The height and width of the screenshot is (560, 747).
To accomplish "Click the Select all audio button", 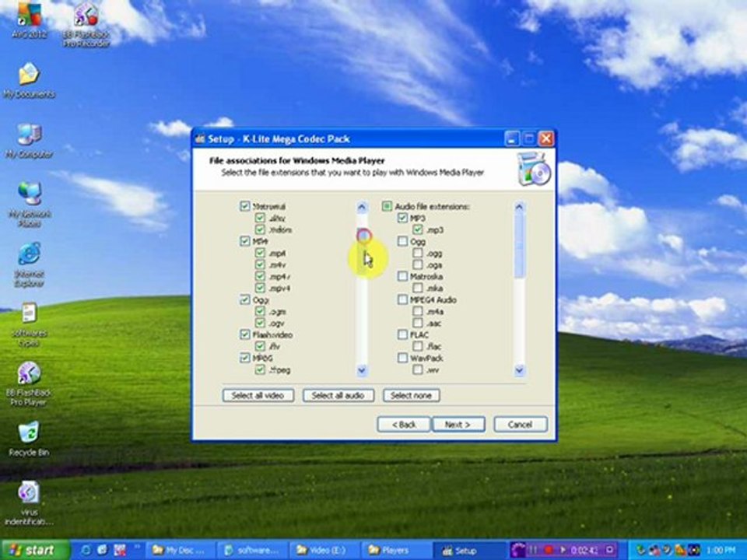I will click(x=338, y=395).
